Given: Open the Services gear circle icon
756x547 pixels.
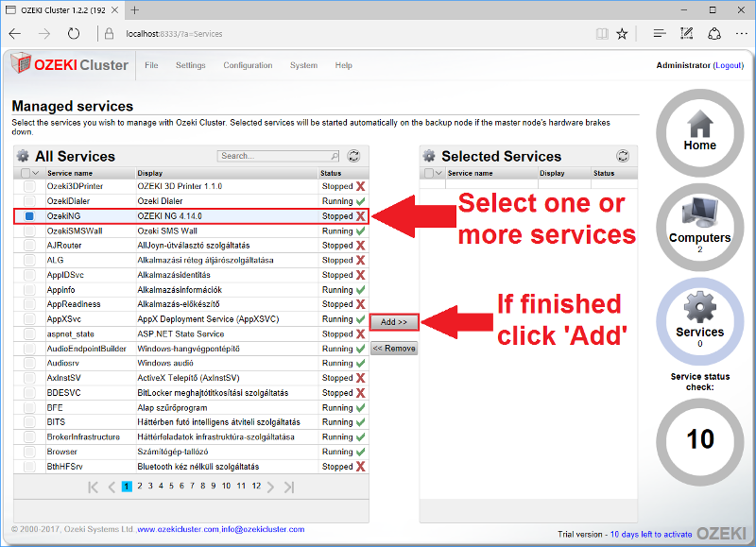Looking at the screenshot, I should pyautogui.click(x=699, y=321).
